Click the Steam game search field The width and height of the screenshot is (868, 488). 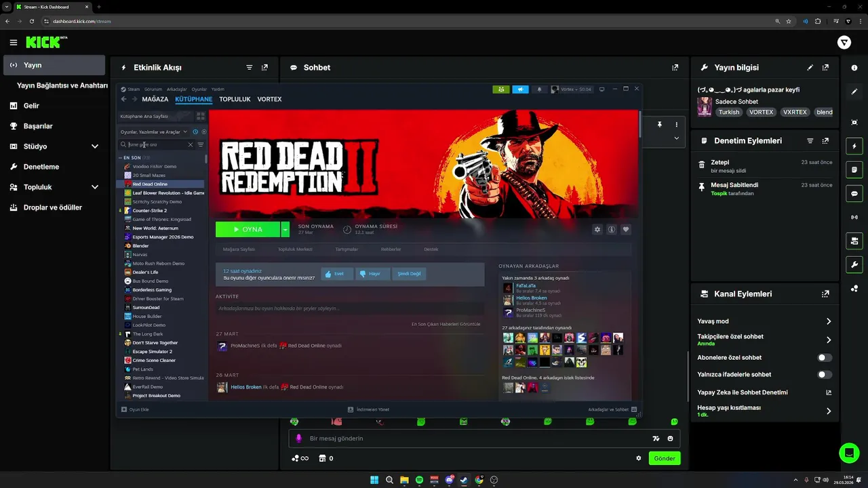(x=157, y=144)
